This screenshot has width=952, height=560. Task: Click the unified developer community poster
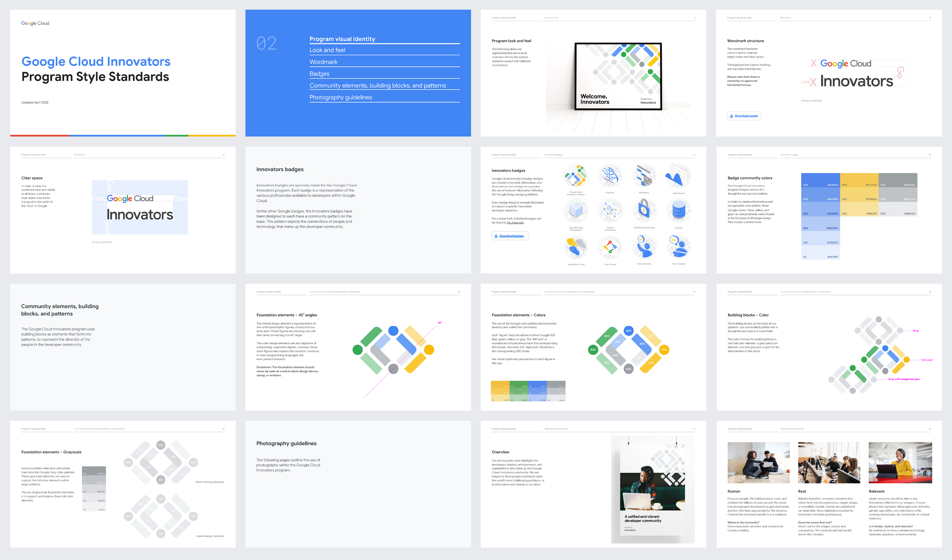[653, 490]
